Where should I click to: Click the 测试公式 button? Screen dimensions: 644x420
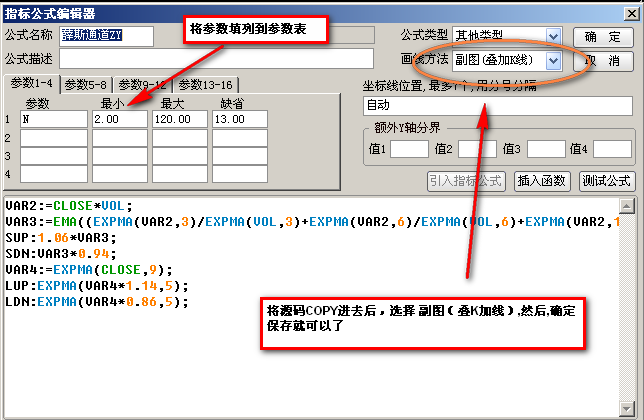[607, 181]
